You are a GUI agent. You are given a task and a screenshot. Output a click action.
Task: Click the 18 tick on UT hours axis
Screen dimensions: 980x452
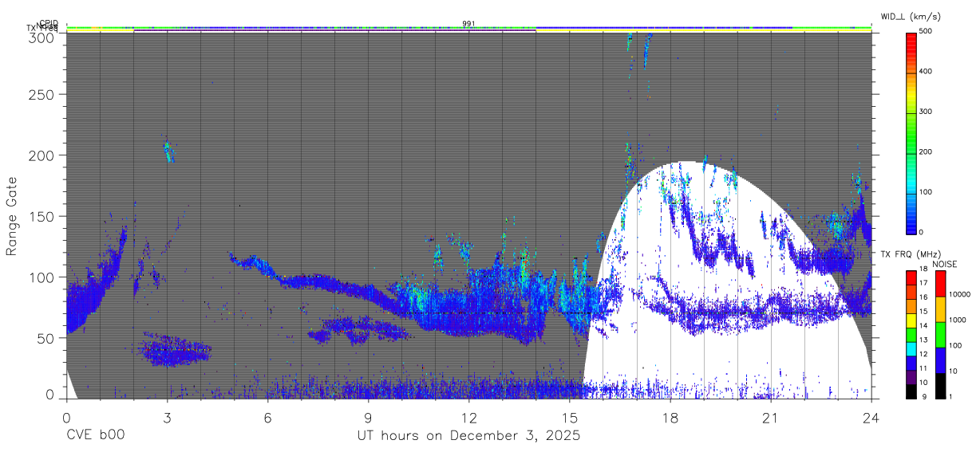point(670,417)
